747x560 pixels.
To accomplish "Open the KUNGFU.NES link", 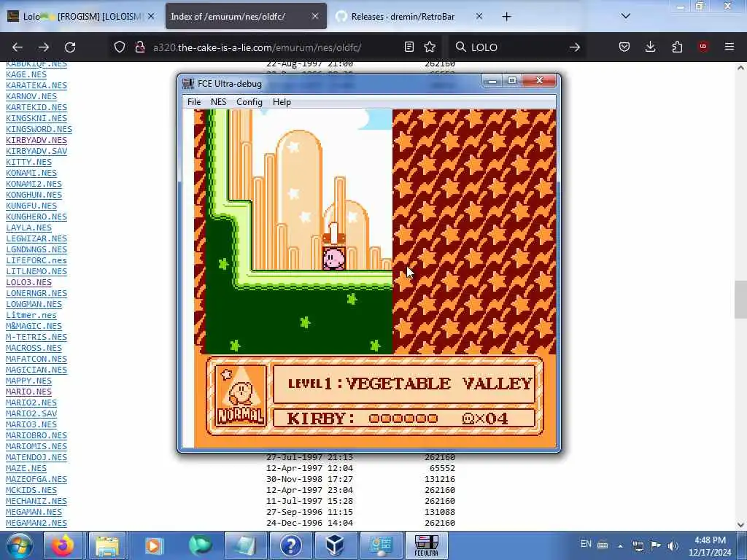I will 31,206.
